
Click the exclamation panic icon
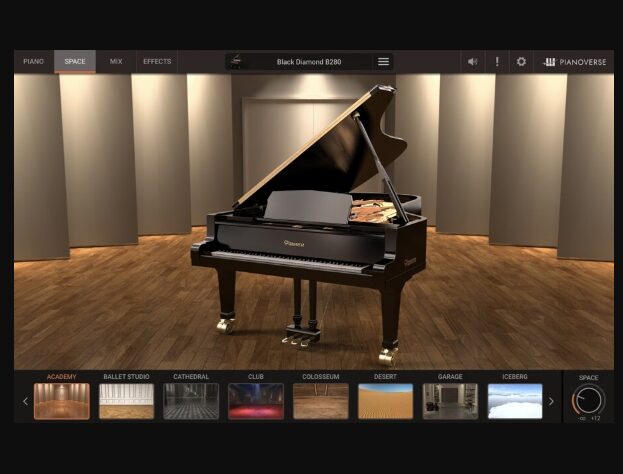497,62
